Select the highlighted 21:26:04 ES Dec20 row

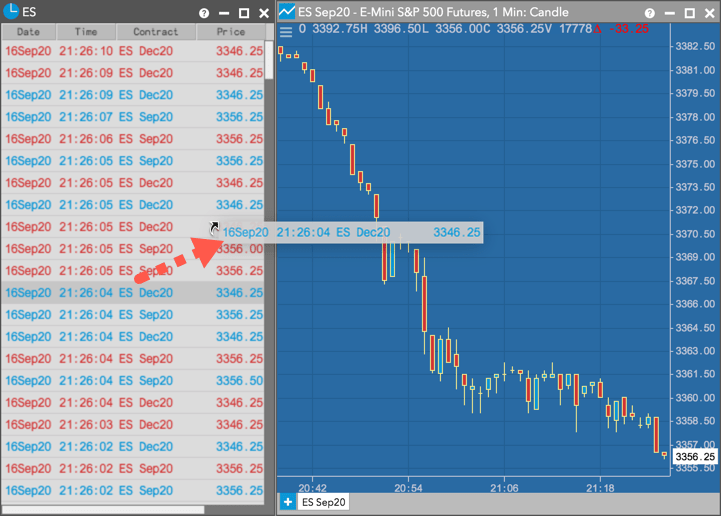[x=133, y=292]
